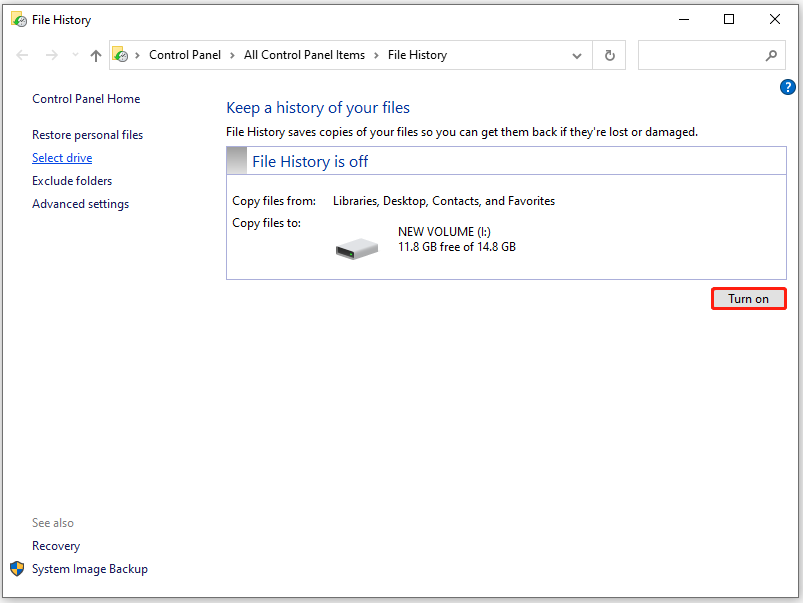The height and width of the screenshot is (603, 803).
Task: Go back with the back arrow
Action: (22, 55)
